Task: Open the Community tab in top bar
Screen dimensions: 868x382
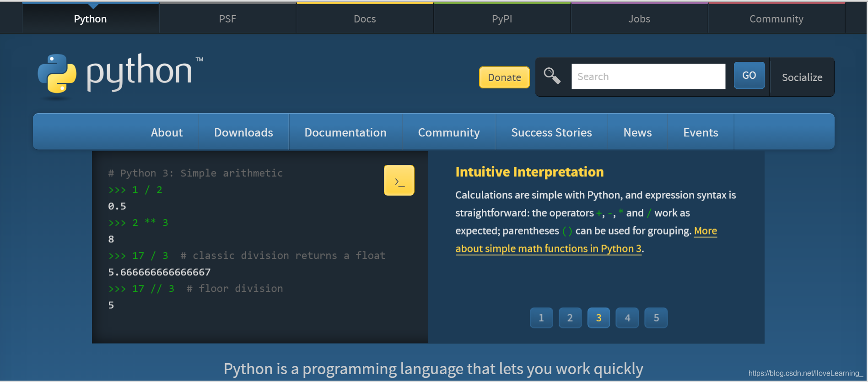Action: tap(776, 19)
